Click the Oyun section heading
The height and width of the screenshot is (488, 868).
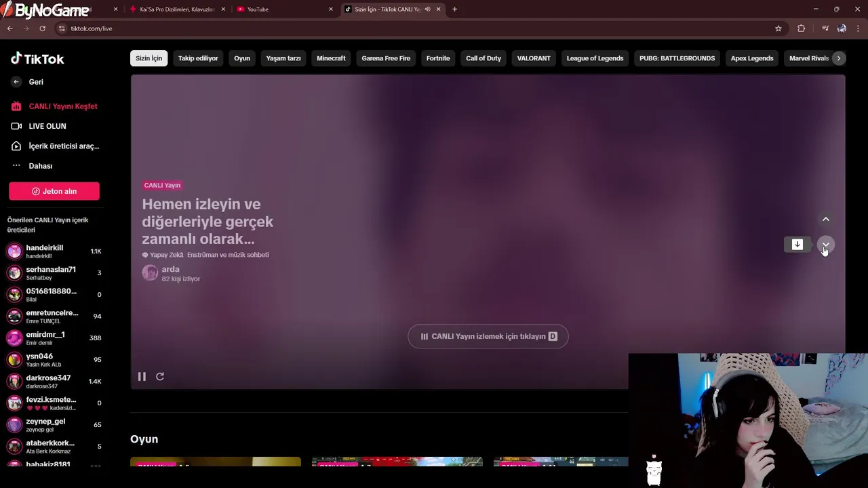(144, 439)
